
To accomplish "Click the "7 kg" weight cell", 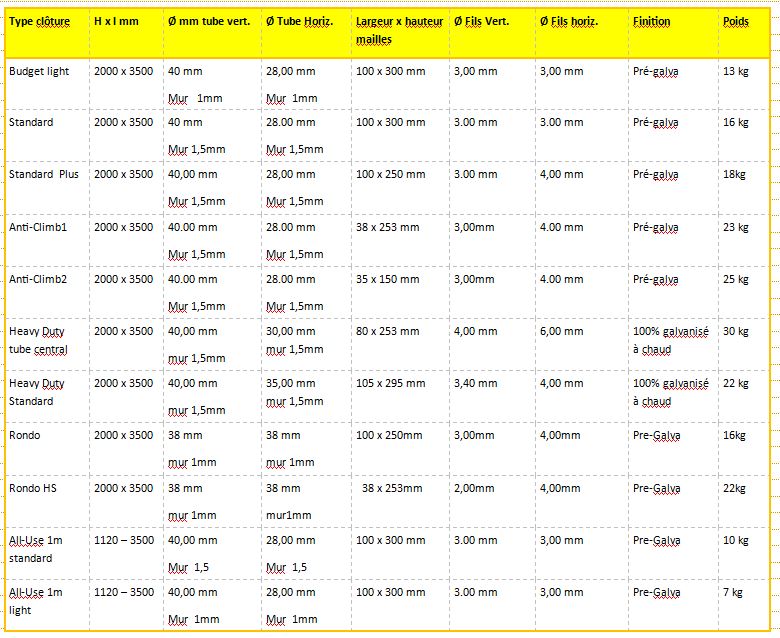I will tap(732, 593).
